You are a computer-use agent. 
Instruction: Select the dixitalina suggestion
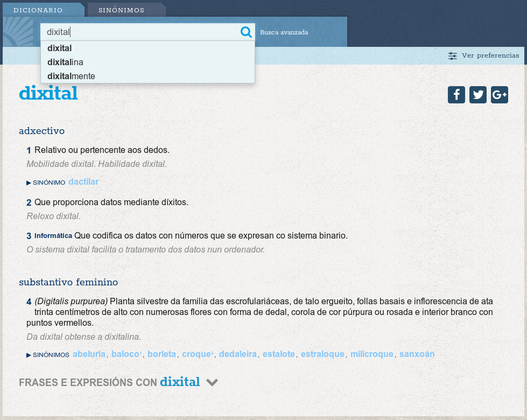click(x=65, y=62)
